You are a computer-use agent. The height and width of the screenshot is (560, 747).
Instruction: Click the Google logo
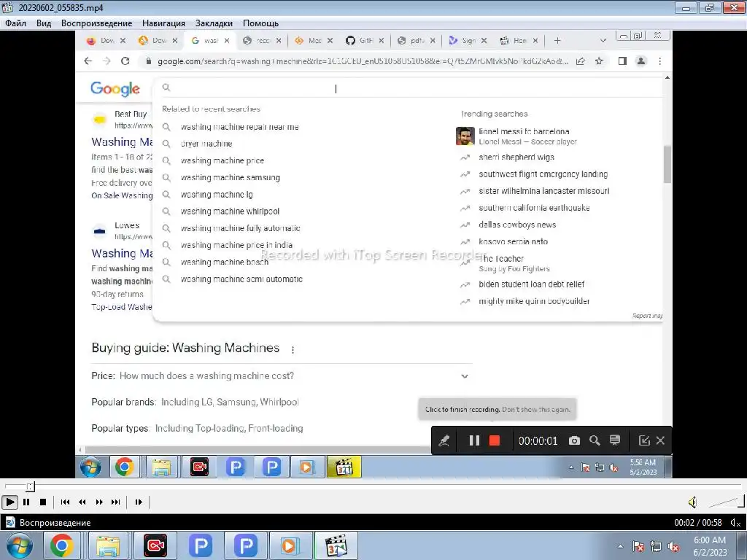(x=115, y=88)
